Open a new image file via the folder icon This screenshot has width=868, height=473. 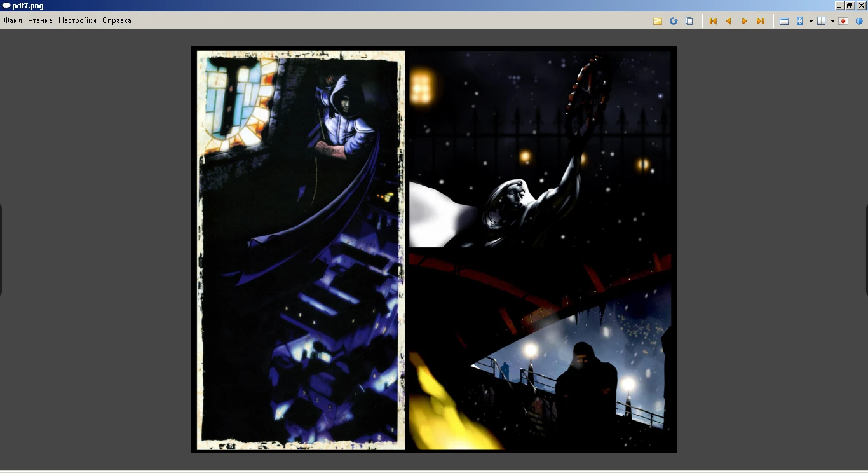click(657, 20)
